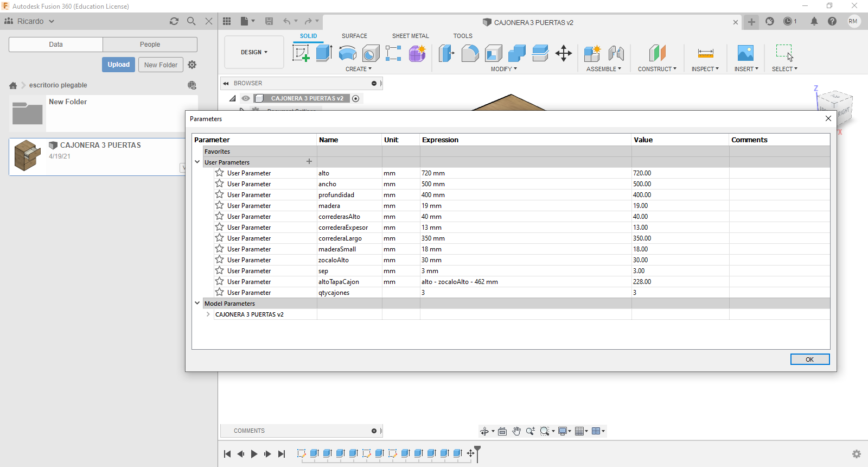The image size is (868, 467).
Task: Click the altoTapaCajon expression cell
Action: pos(526,281)
